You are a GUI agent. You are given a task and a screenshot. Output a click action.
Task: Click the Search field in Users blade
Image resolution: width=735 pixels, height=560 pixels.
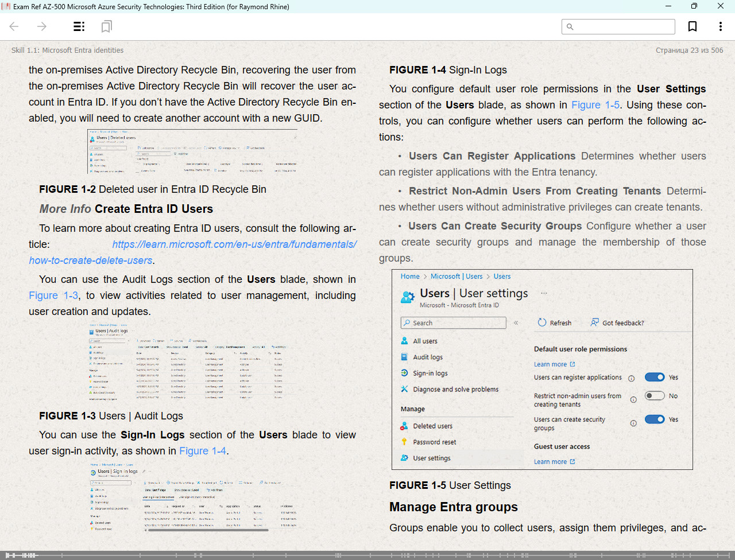click(454, 323)
